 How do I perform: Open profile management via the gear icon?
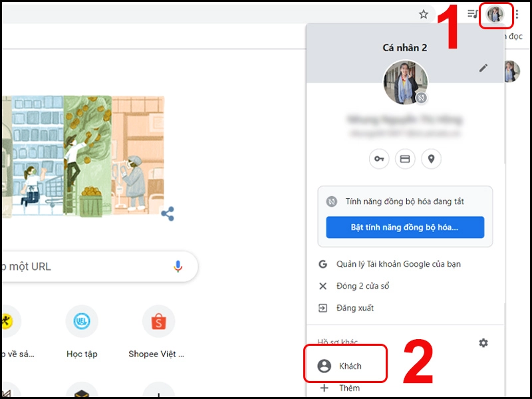pos(483,342)
